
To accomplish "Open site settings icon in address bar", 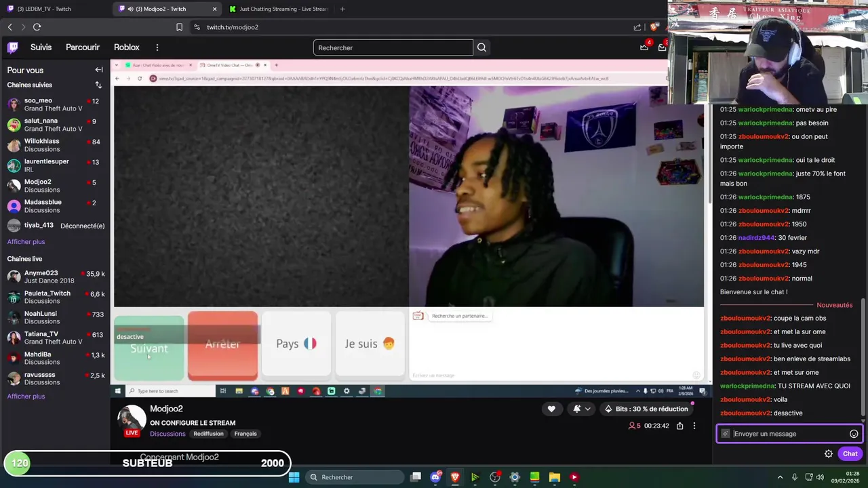I will click(197, 27).
